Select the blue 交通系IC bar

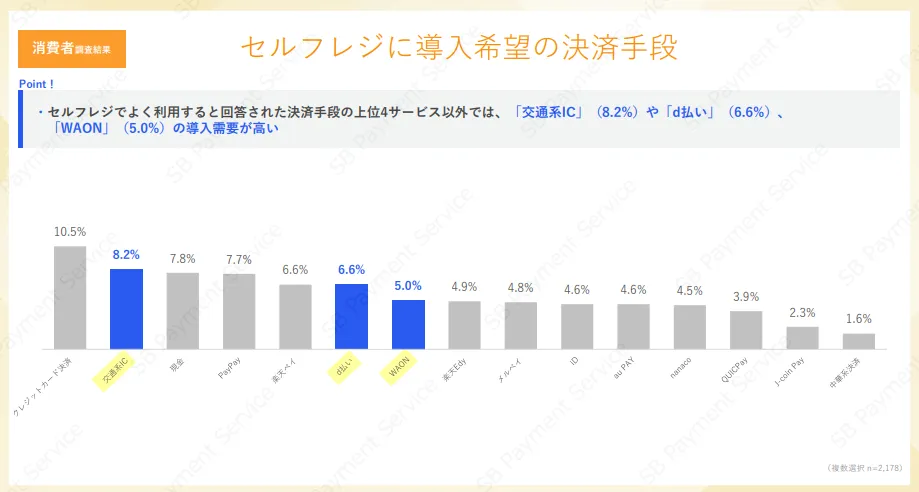[x=126, y=309]
